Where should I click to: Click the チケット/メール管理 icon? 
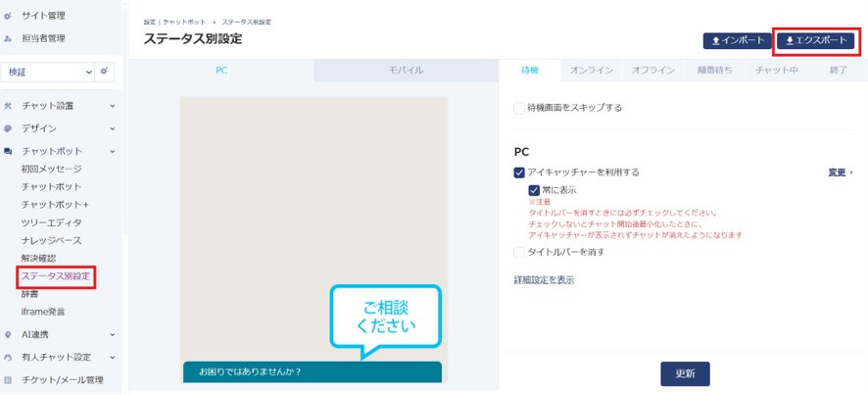tap(8, 380)
